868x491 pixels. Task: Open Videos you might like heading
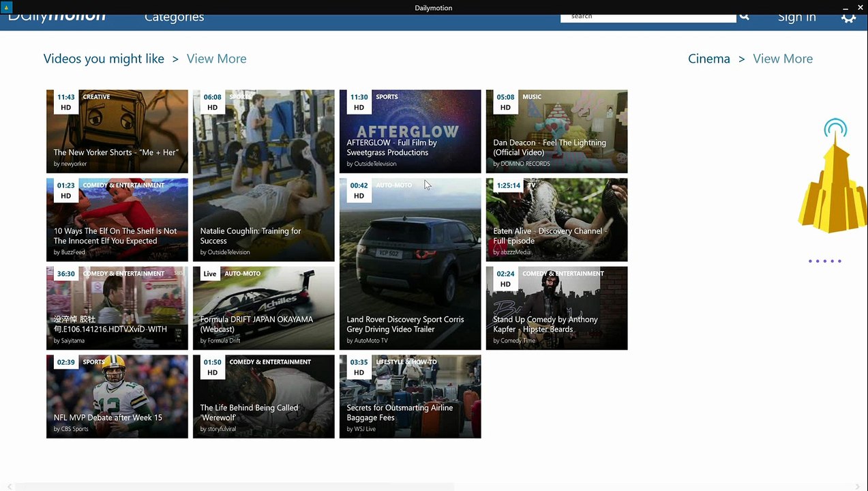point(104,59)
